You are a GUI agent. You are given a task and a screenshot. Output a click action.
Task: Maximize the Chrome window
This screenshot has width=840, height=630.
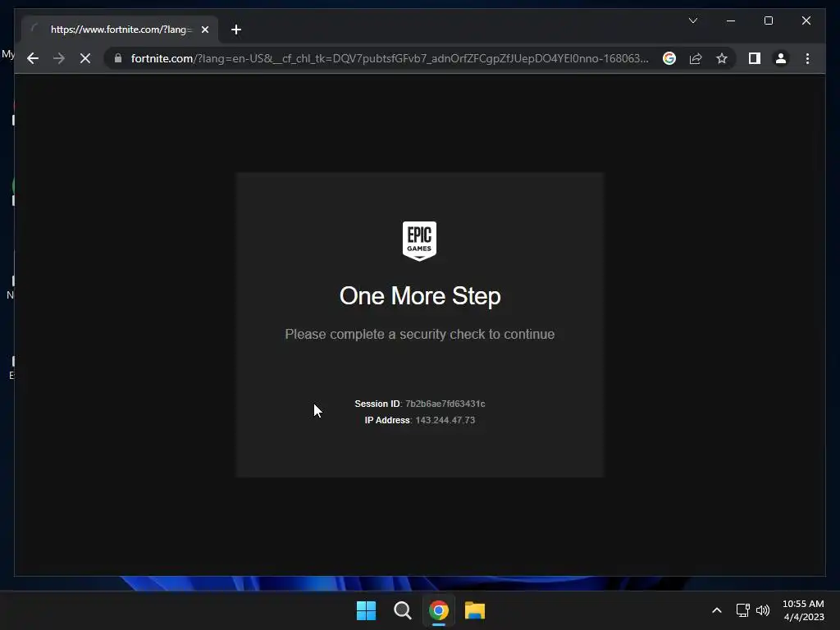pyautogui.click(x=768, y=21)
